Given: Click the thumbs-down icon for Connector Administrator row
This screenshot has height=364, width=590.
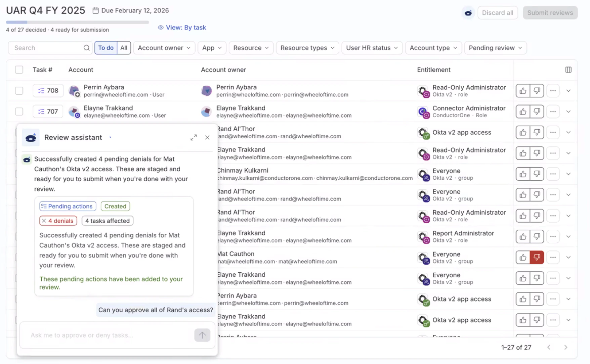Looking at the screenshot, I should point(537,111).
